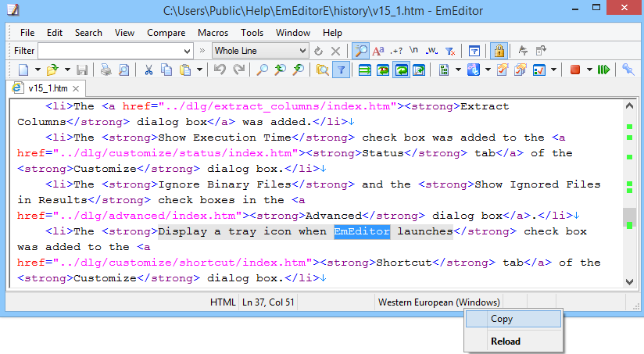Close the v15_1.htm tab

(76, 88)
